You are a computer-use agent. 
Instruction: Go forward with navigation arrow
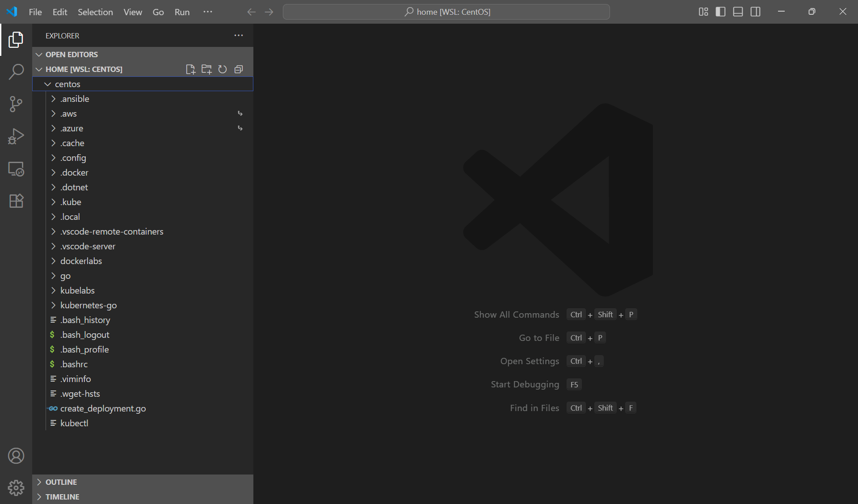(269, 12)
